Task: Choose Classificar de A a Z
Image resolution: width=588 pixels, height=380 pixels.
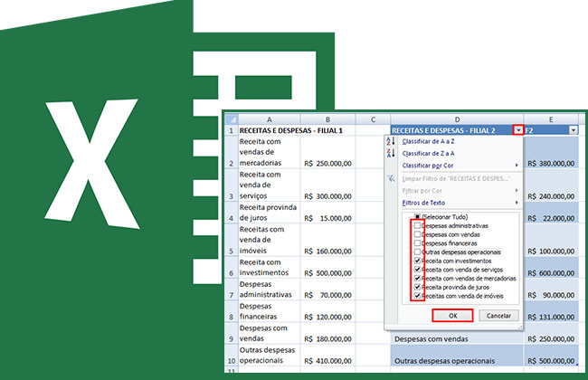Action: tap(428, 141)
